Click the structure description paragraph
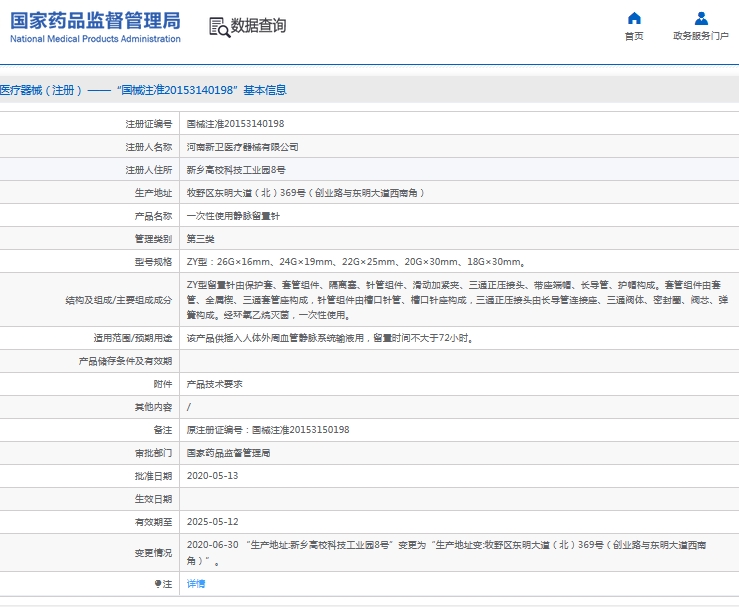This screenshot has width=739, height=607. pyautogui.click(x=457, y=300)
